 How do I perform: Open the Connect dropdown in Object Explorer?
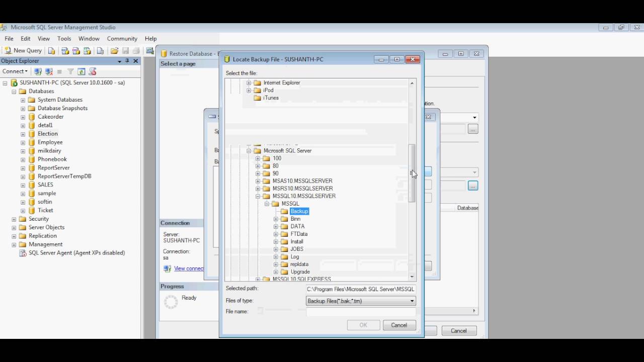pyautogui.click(x=15, y=71)
